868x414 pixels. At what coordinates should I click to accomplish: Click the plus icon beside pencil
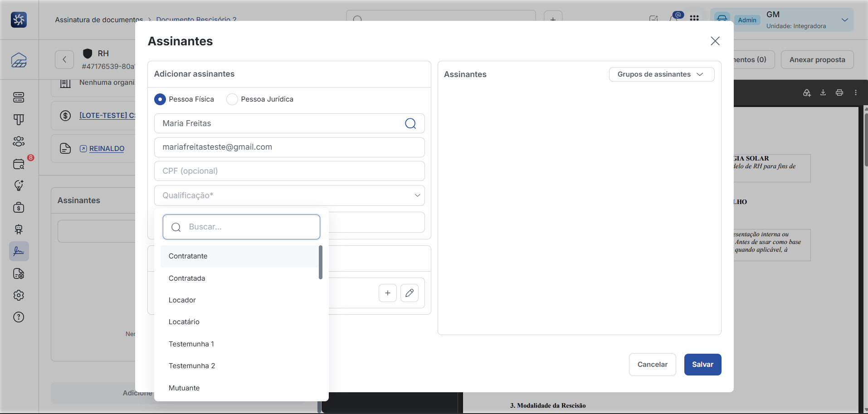388,293
